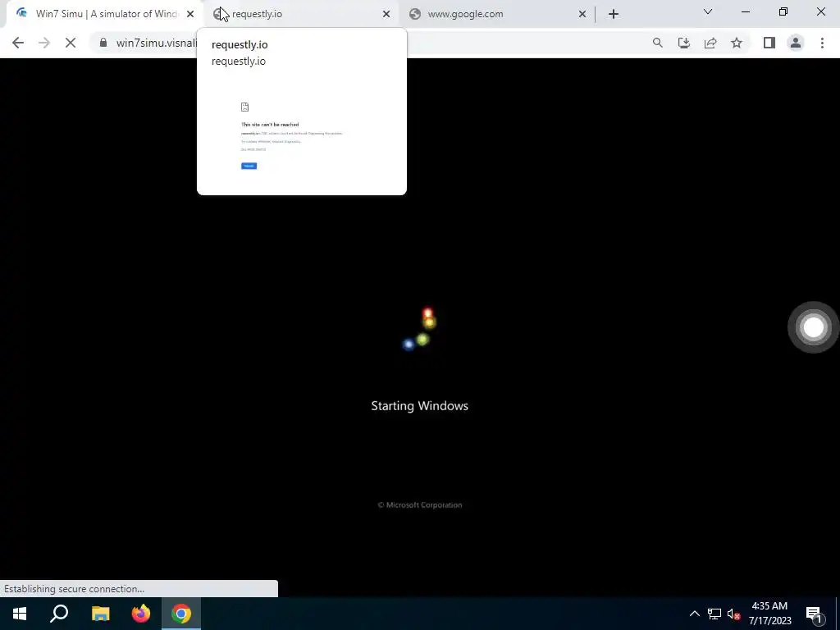Open the Chrome profile avatar
The height and width of the screenshot is (630, 840).
point(796,43)
